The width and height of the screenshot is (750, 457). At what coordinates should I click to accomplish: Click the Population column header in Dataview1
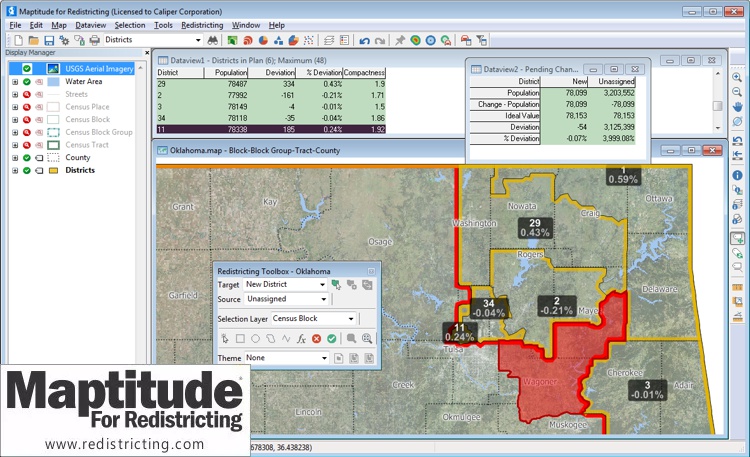230,73
